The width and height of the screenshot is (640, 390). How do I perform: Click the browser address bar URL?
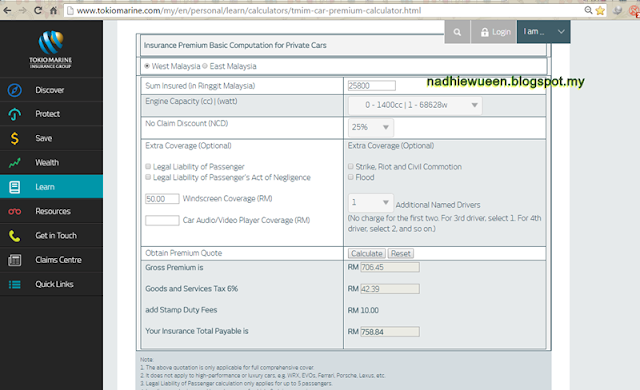click(x=249, y=11)
